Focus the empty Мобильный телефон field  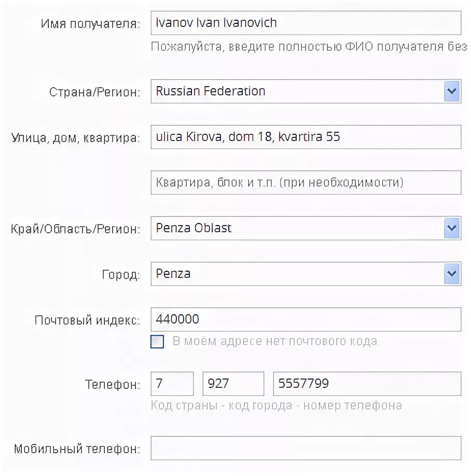[306, 448]
